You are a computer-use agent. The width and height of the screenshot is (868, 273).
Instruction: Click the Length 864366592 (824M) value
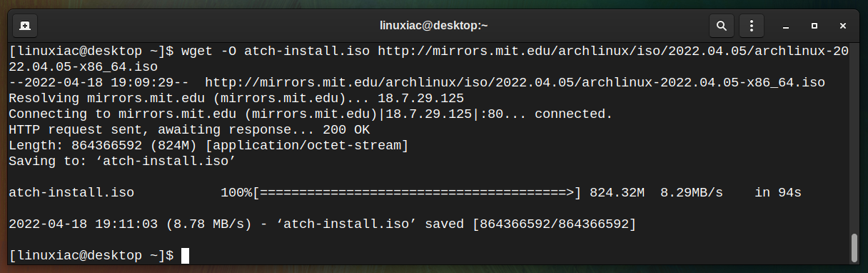[142, 146]
